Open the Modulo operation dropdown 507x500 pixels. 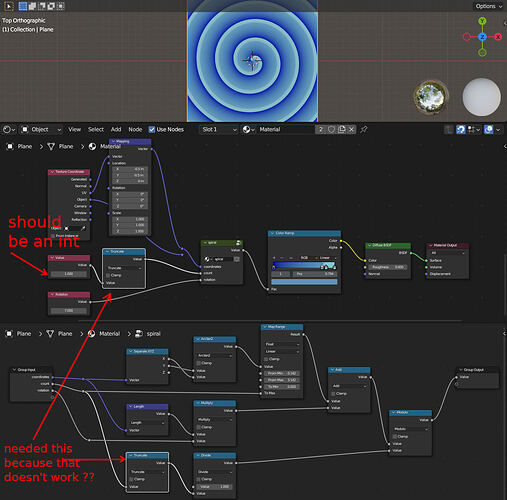tap(411, 429)
